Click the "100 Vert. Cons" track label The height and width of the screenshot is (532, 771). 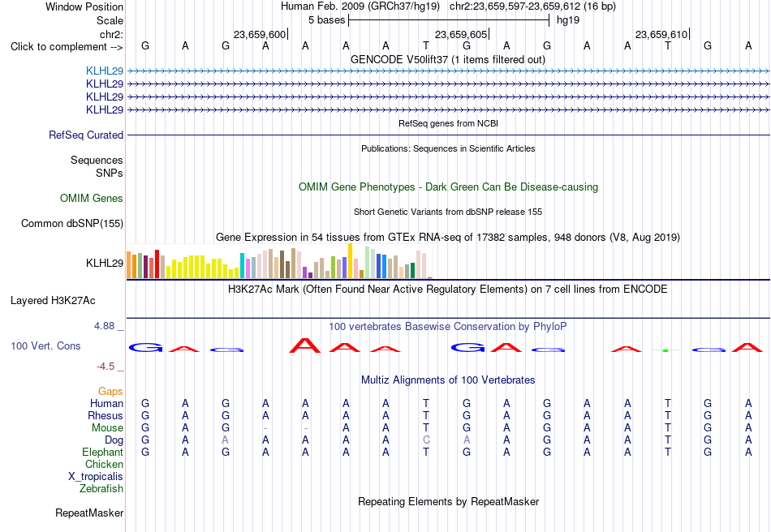click(45, 345)
